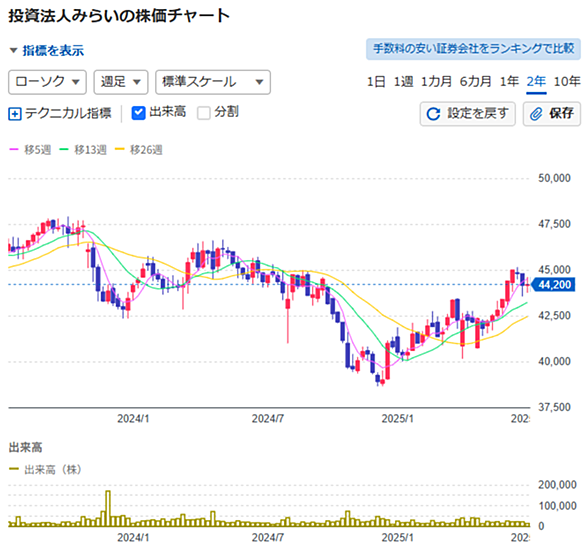The height and width of the screenshot is (545, 586).
Task: Click the 40,000 price axis label
Action: click(554, 361)
